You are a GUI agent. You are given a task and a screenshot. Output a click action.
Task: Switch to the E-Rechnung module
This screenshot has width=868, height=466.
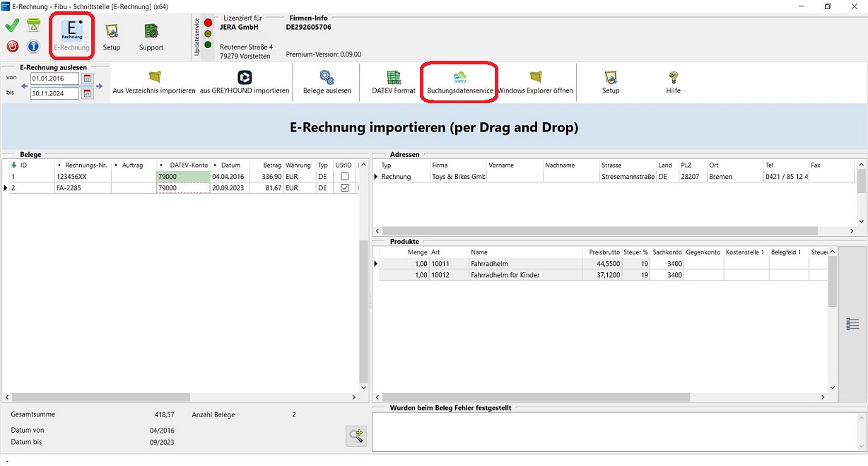(x=71, y=35)
